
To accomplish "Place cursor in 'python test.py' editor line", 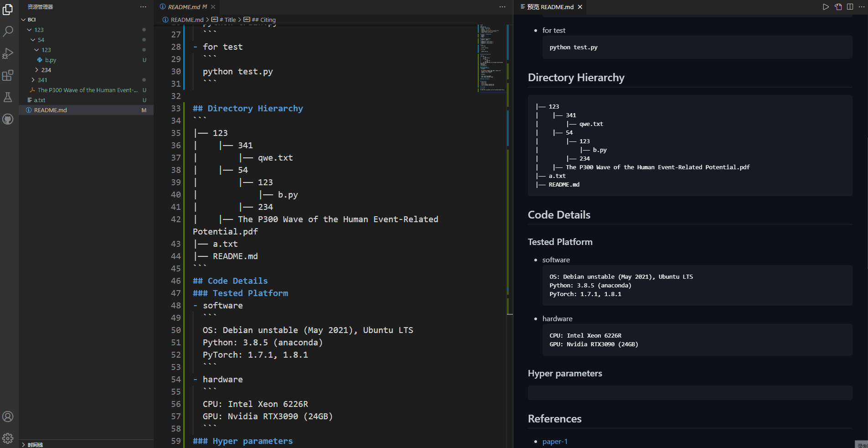I will 238,71.
